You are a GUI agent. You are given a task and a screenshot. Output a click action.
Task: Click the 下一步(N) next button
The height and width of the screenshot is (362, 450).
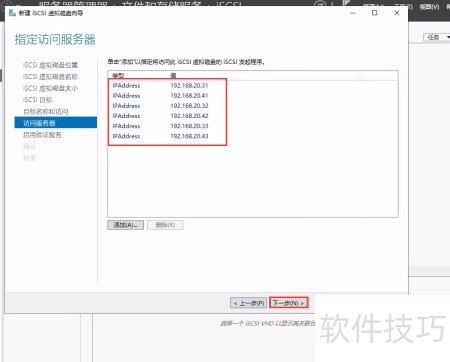[289, 303]
